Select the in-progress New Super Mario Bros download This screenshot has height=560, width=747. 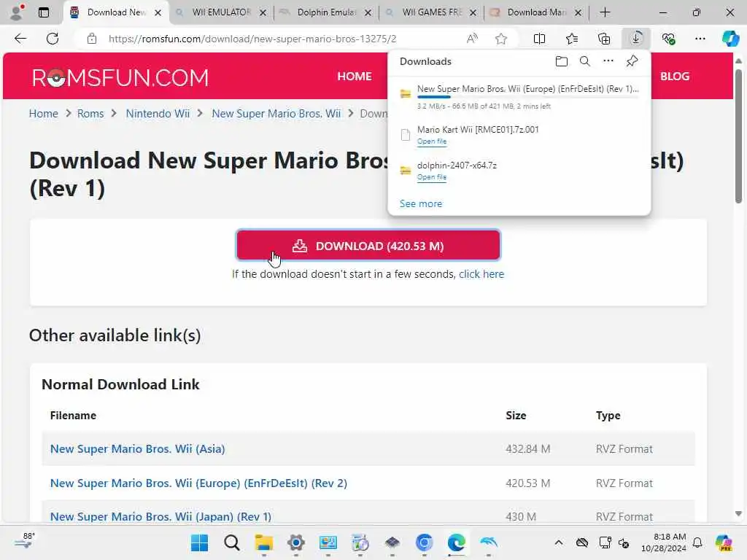[x=519, y=97]
